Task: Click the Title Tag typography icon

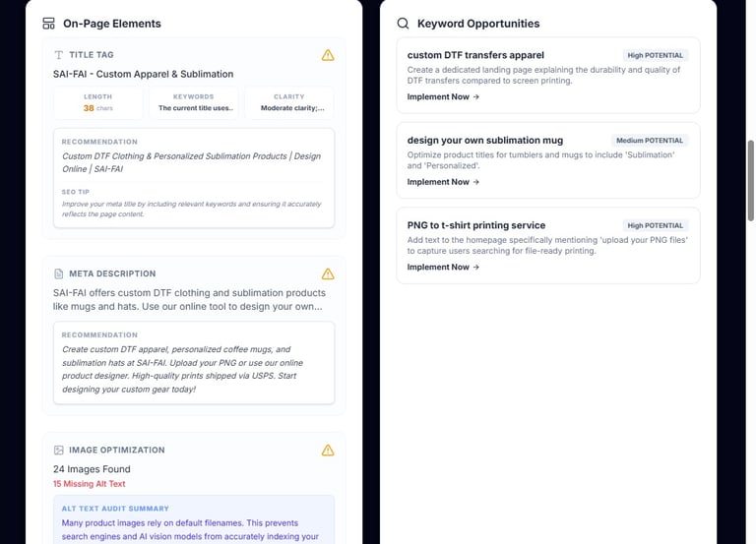Action: [x=59, y=55]
